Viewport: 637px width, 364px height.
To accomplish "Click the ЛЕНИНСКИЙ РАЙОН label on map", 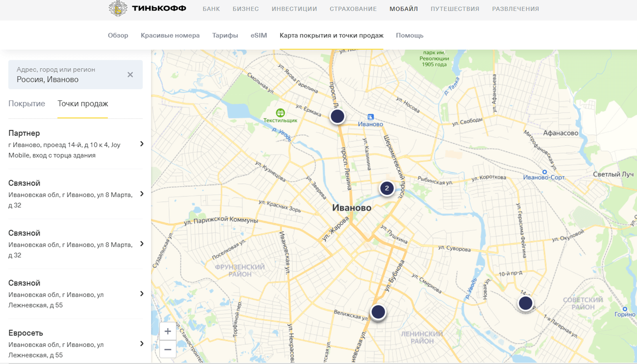I will tap(422, 337).
